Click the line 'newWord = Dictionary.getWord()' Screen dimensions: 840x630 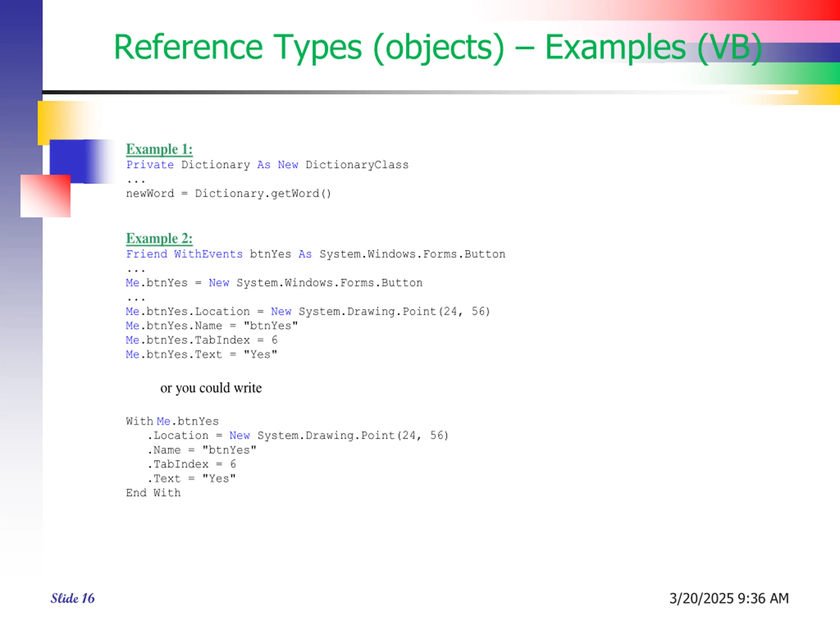229,194
